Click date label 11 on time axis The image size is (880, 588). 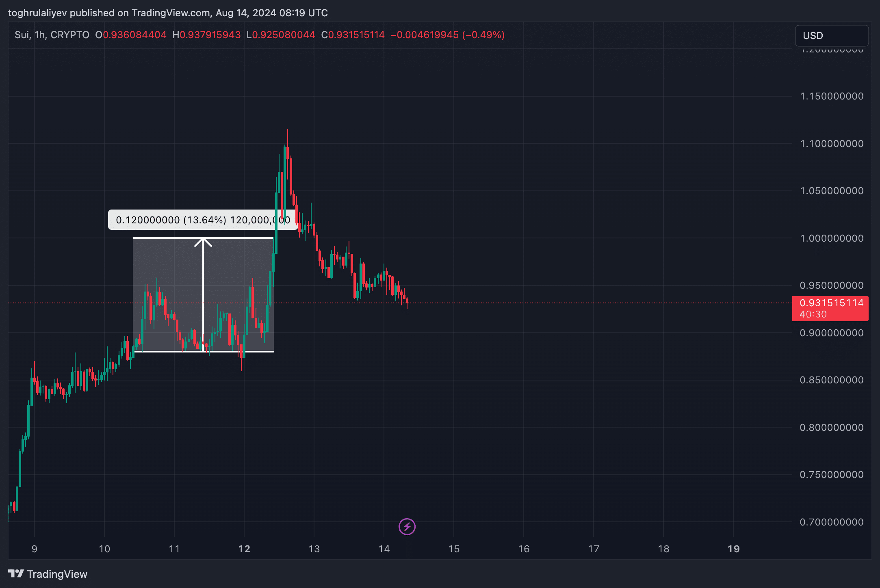pyautogui.click(x=174, y=549)
